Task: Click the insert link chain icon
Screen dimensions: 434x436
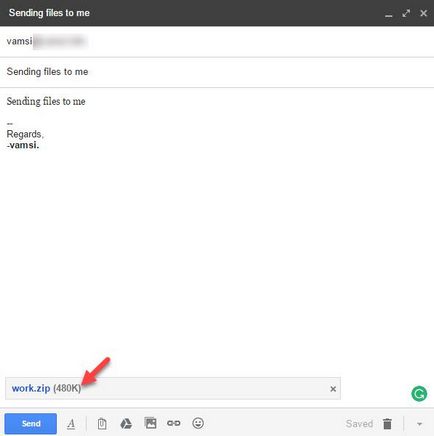Action: pyautogui.click(x=174, y=423)
